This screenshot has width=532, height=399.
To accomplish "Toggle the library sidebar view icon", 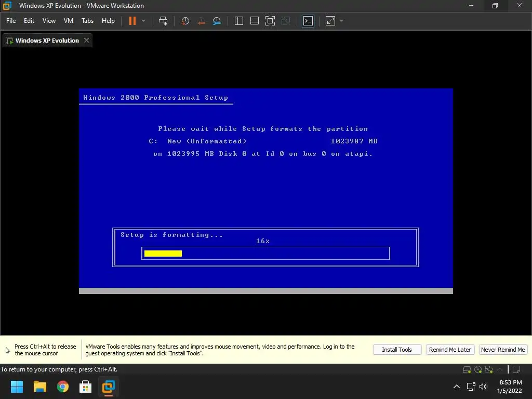I will tap(239, 21).
